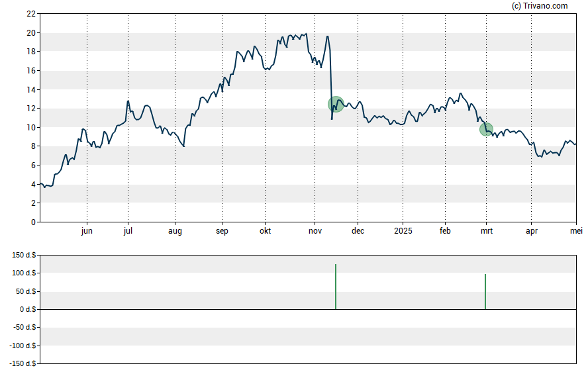Click the '-50 d.$' volume axis label
The height and width of the screenshot is (374, 588).
24,328
